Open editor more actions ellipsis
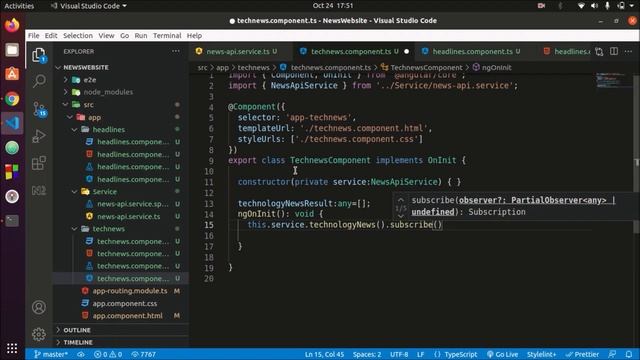The image size is (640, 360). point(628,51)
